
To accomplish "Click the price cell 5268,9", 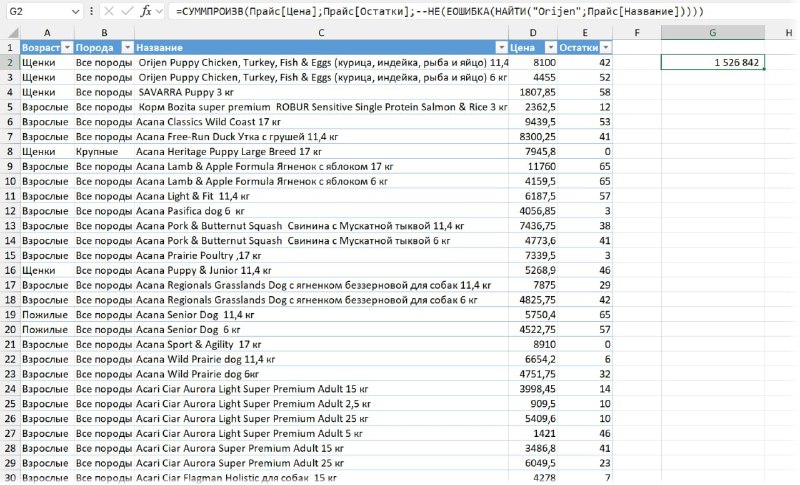I will tap(533, 270).
